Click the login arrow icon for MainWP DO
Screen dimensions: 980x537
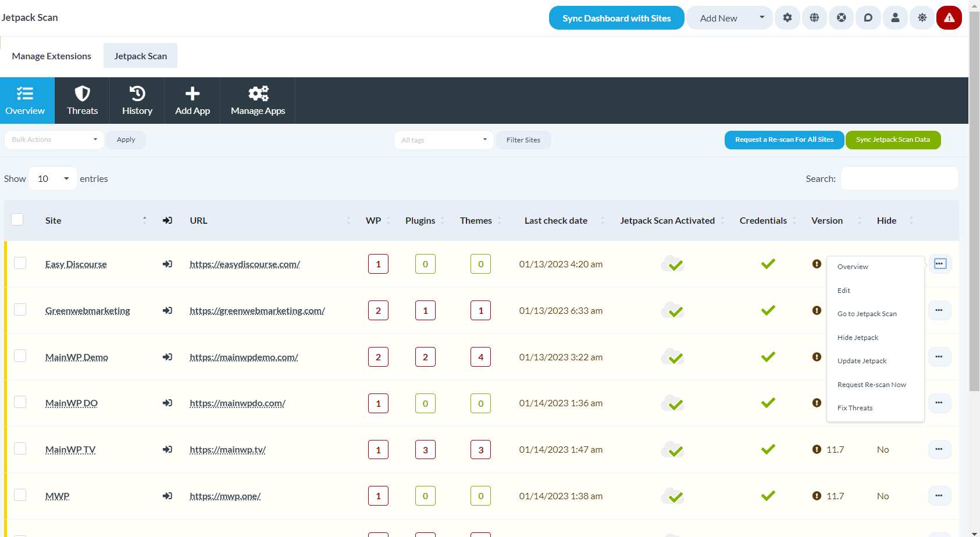(x=168, y=403)
